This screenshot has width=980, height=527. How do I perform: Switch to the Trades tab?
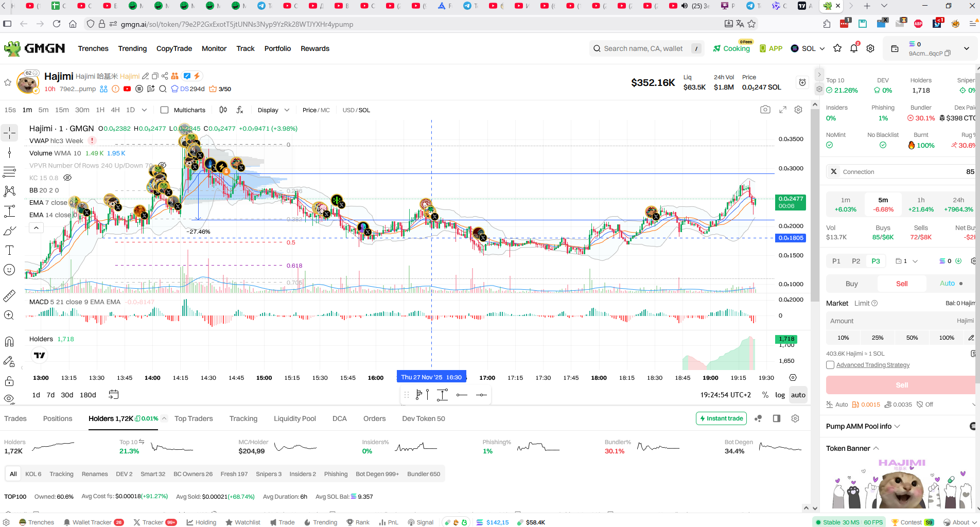point(15,418)
